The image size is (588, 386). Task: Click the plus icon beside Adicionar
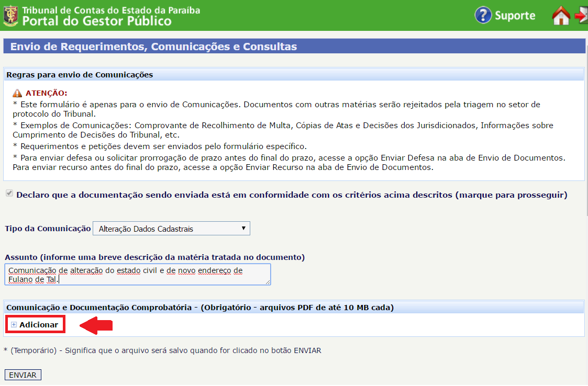14,325
